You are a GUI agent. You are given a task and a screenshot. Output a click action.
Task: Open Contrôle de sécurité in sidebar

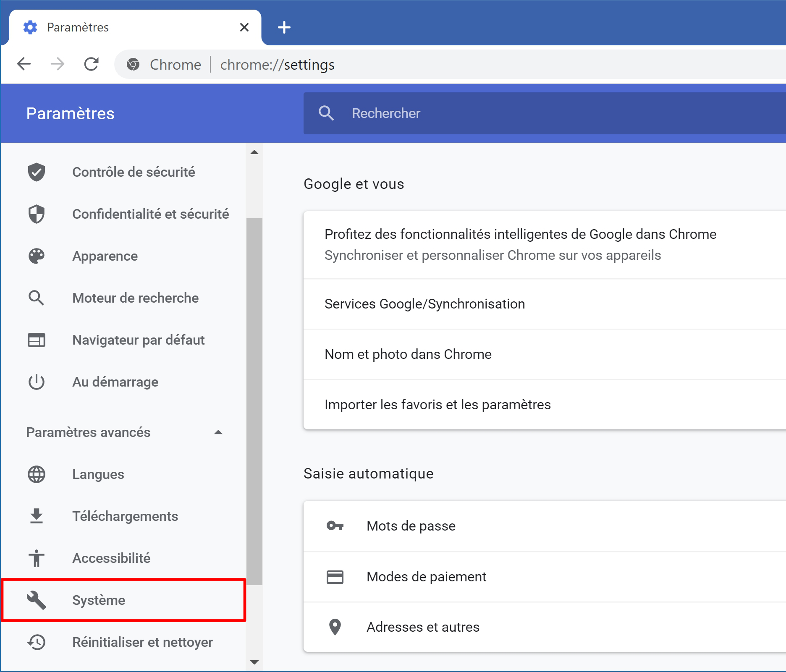click(123, 172)
